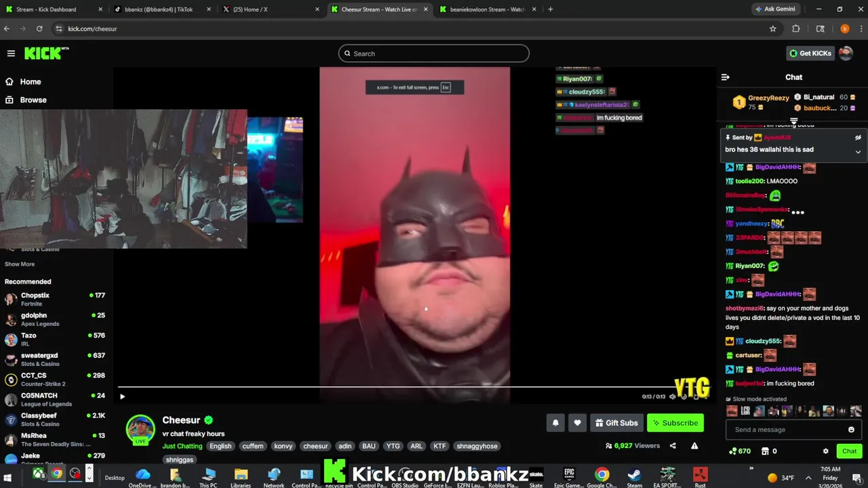Viewport: 868px width, 488px height.
Task: Open recommended channel sweatergxd
Action: (x=54, y=359)
